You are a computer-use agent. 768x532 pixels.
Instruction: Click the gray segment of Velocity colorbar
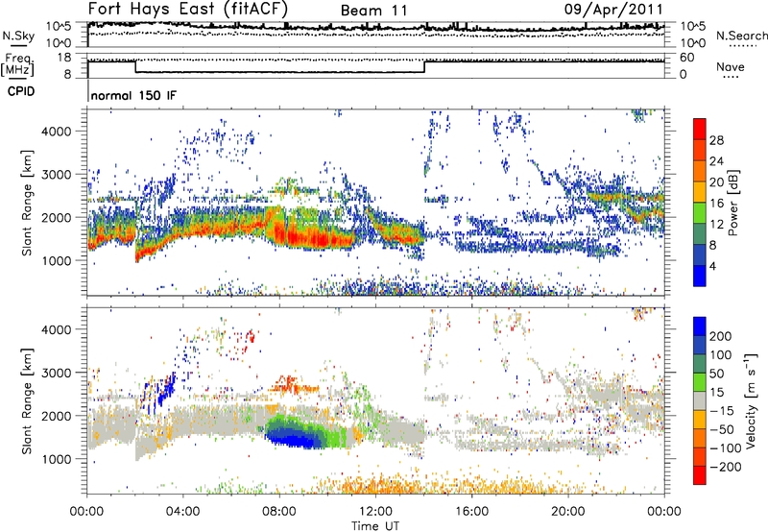point(700,400)
